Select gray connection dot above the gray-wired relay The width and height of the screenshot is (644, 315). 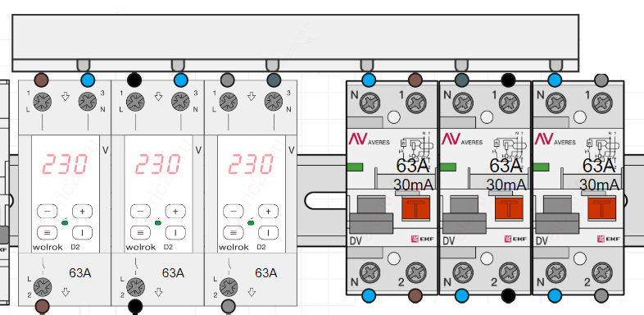[x=228, y=80]
